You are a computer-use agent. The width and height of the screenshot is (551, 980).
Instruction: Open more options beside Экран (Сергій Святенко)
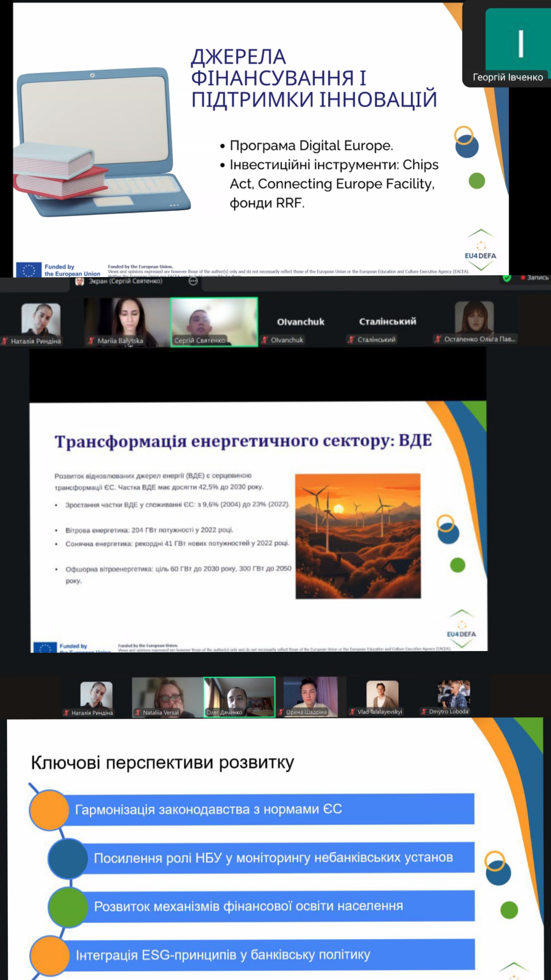tap(193, 281)
